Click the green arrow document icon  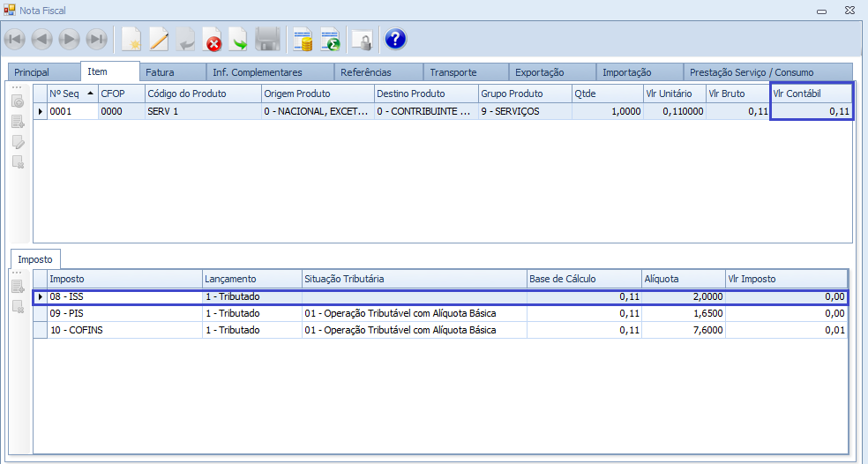click(x=239, y=39)
